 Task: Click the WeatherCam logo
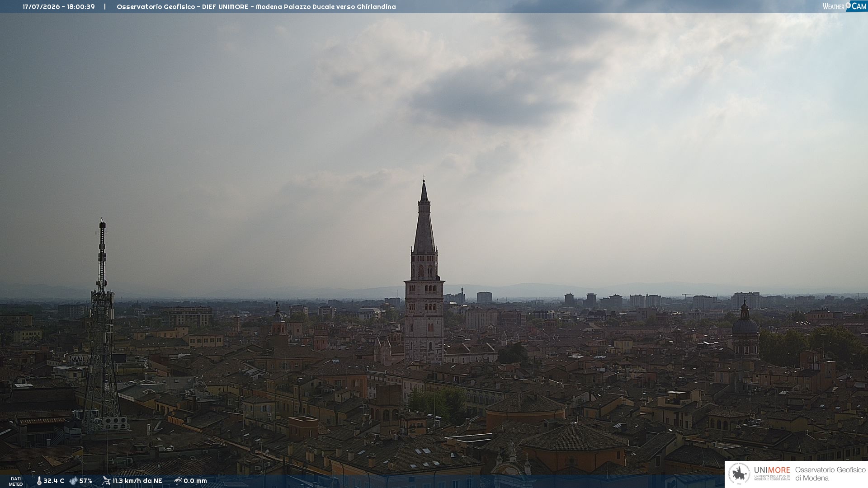coord(844,6)
